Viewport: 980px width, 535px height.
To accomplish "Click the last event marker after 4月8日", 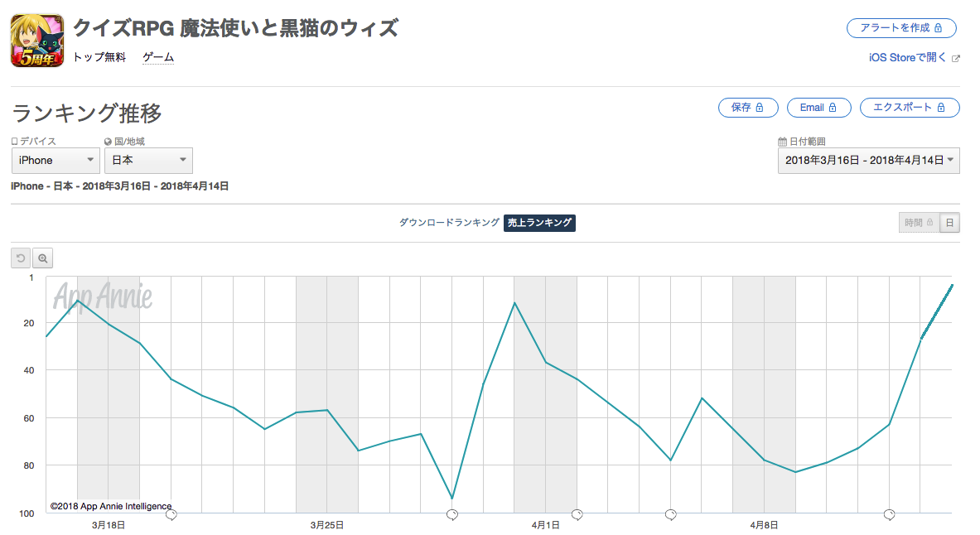I will click(x=890, y=515).
